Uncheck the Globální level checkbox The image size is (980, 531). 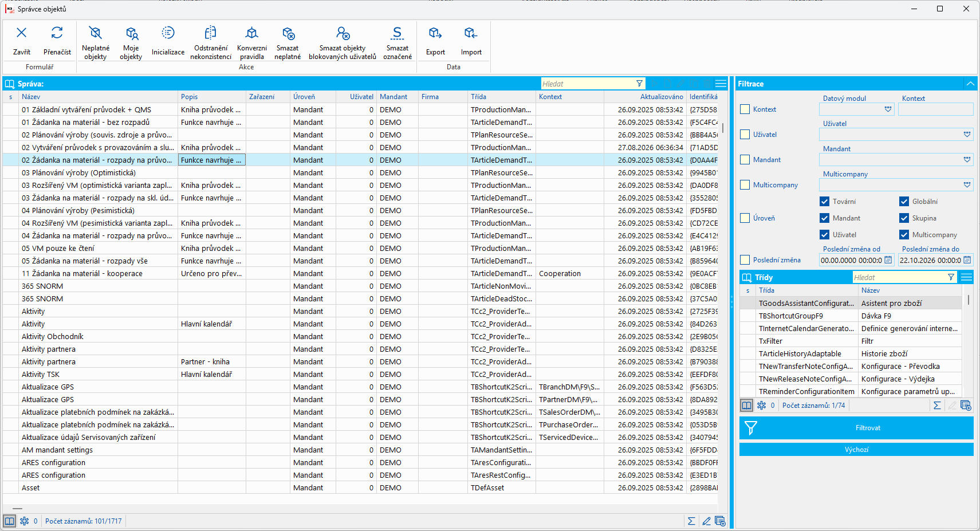click(x=904, y=201)
